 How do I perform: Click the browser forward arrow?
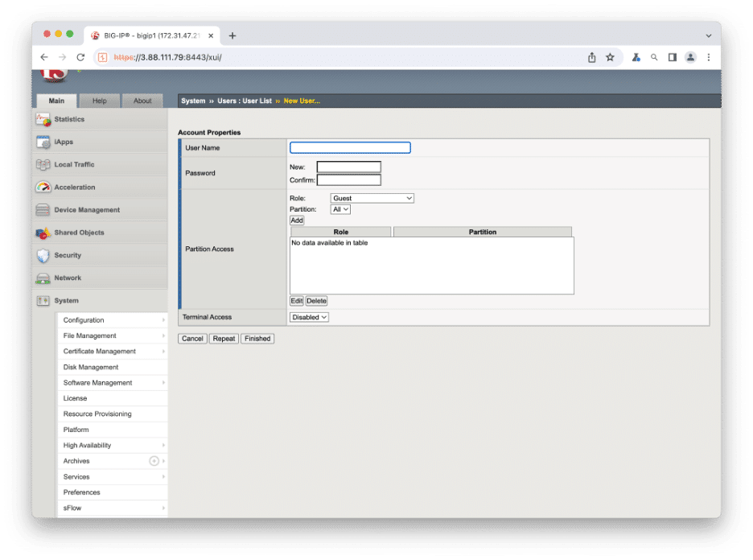pyautogui.click(x=63, y=57)
